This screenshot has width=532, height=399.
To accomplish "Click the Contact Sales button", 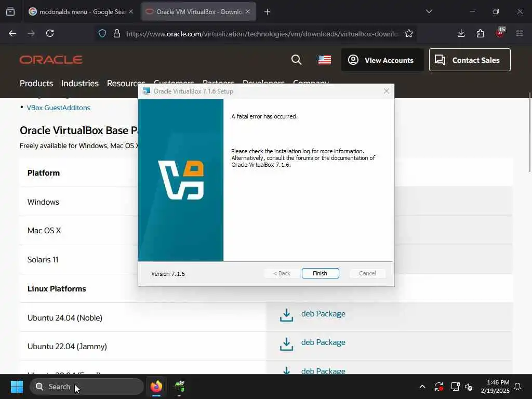I will coord(470,60).
